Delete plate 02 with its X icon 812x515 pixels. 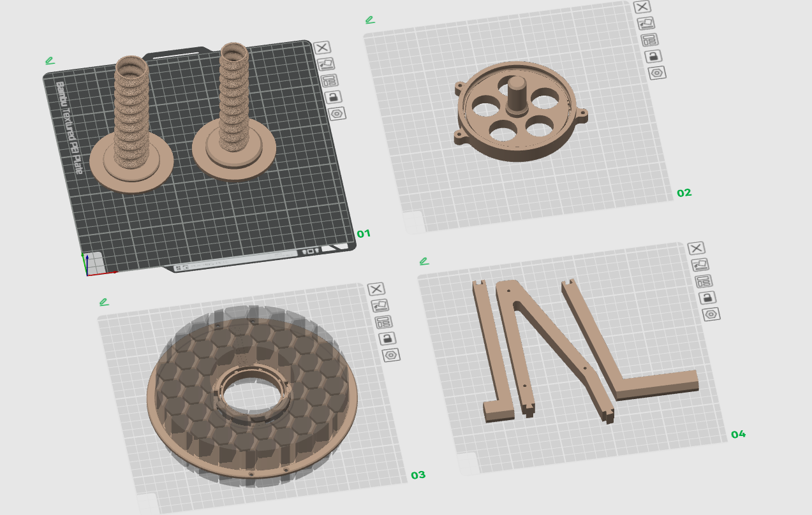(x=642, y=7)
